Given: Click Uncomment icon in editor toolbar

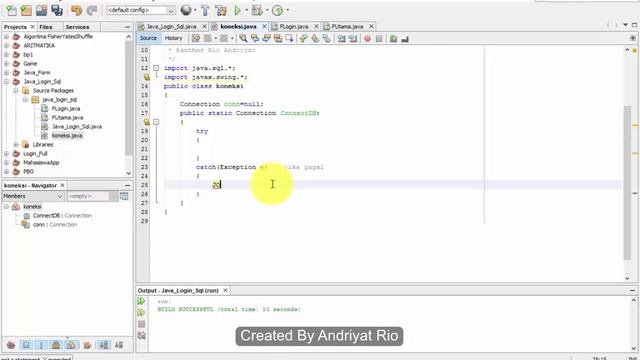Looking at the screenshot, I should 405,38.
